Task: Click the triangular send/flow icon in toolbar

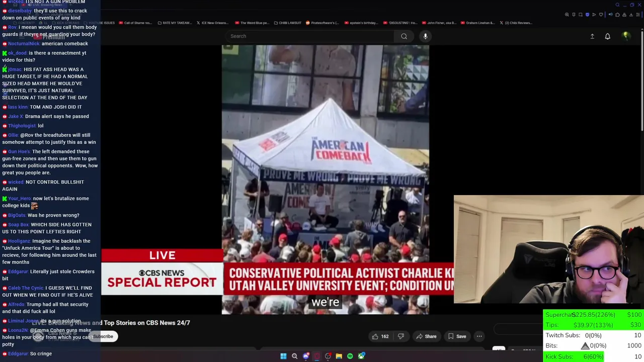Action: [x=594, y=15]
